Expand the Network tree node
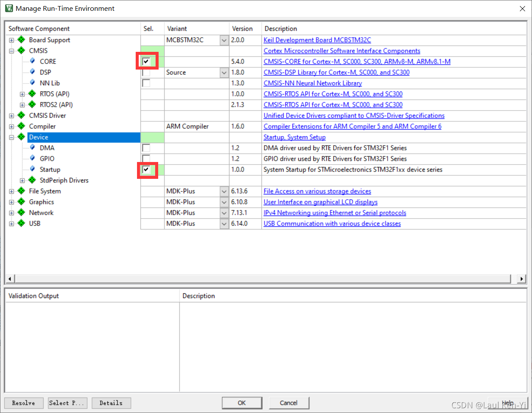The image size is (532, 413). click(12, 213)
